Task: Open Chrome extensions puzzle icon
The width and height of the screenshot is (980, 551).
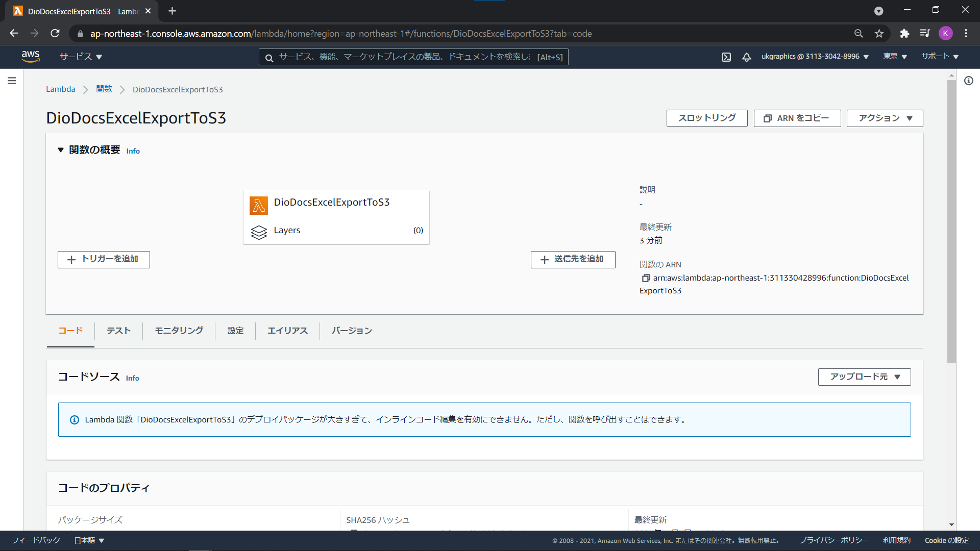Action: [x=904, y=34]
